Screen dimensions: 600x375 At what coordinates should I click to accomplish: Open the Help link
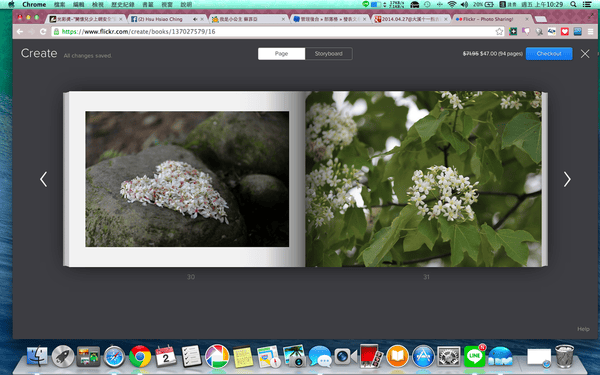583,329
